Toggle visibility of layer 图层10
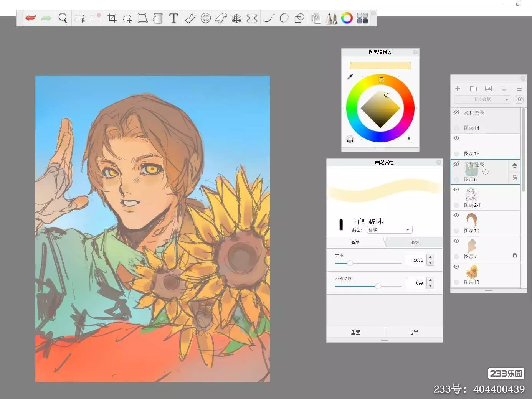Image resolution: width=532 pixels, height=399 pixels. [x=456, y=215]
